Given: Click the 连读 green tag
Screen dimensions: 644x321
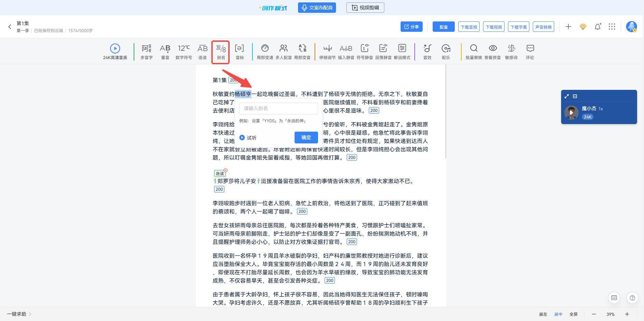Looking at the screenshot, I should coord(220,173).
